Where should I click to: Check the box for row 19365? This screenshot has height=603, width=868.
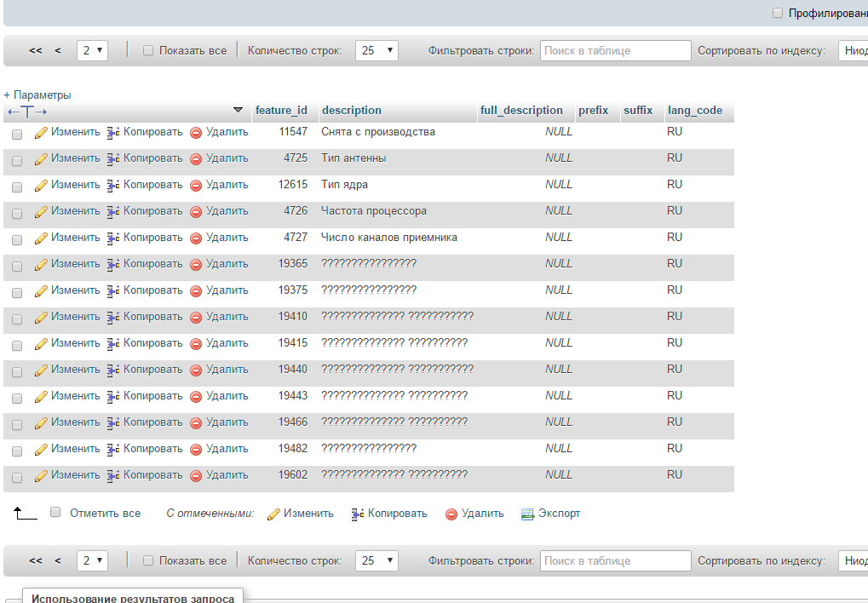click(17, 267)
